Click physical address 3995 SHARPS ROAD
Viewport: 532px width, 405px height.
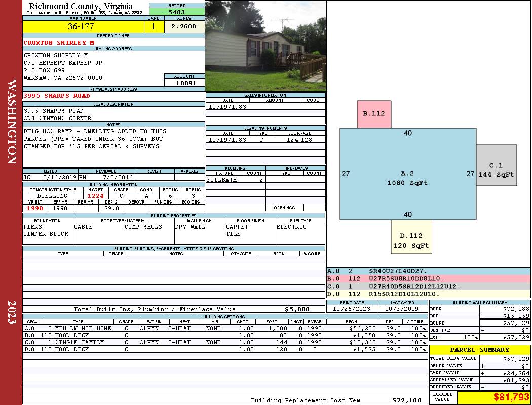click(x=57, y=96)
